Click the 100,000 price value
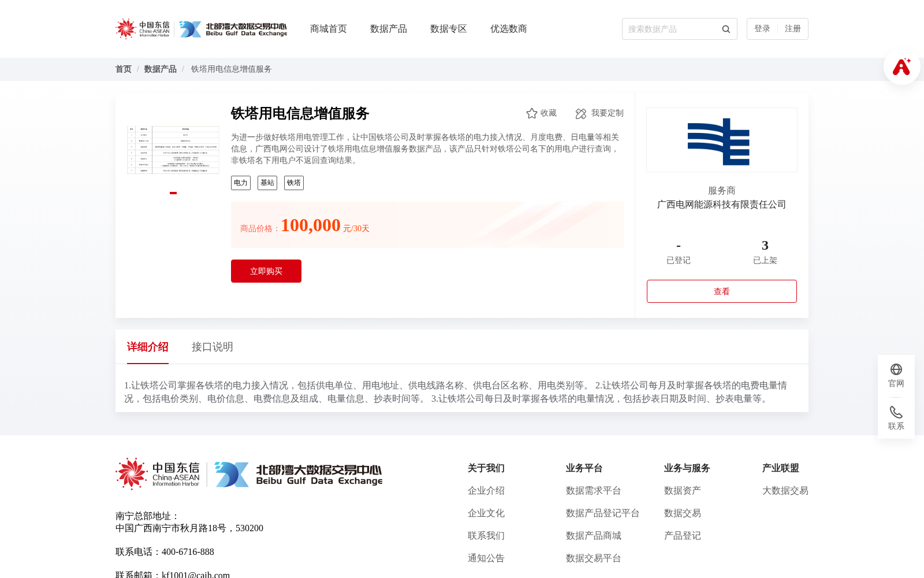 pos(311,225)
